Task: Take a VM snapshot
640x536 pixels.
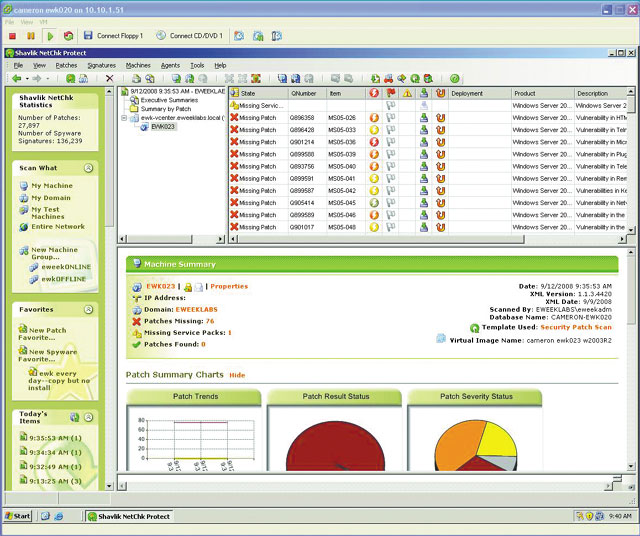Action: coord(239,36)
